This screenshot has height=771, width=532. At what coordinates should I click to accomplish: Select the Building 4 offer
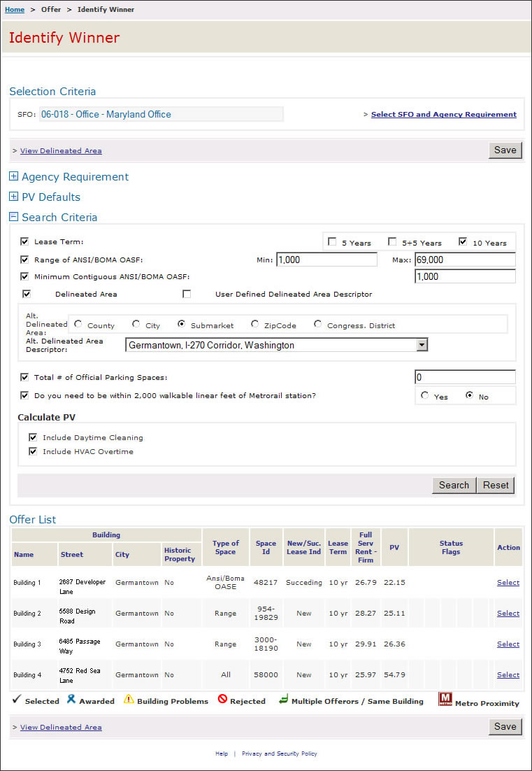tap(508, 674)
